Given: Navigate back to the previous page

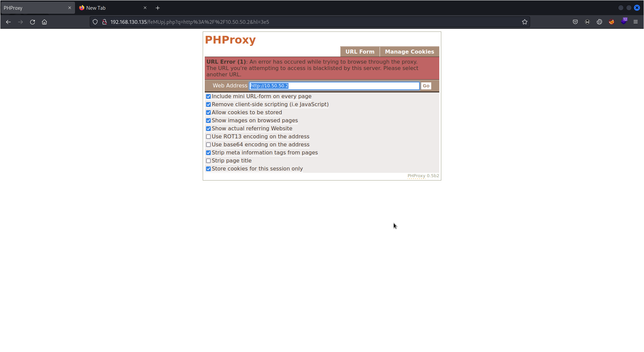Looking at the screenshot, I should coord(8,22).
